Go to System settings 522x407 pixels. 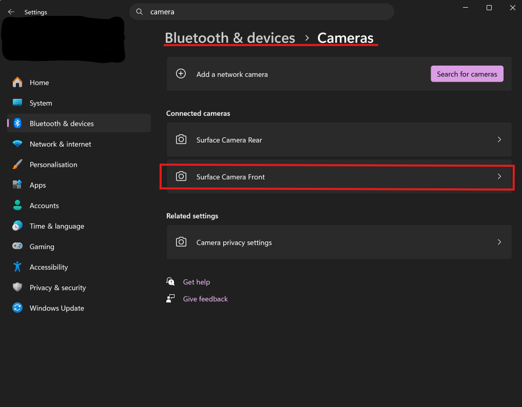coord(79,103)
